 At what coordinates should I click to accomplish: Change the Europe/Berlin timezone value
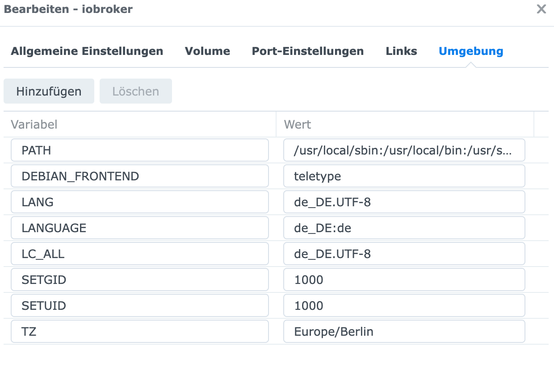pos(404,332)
